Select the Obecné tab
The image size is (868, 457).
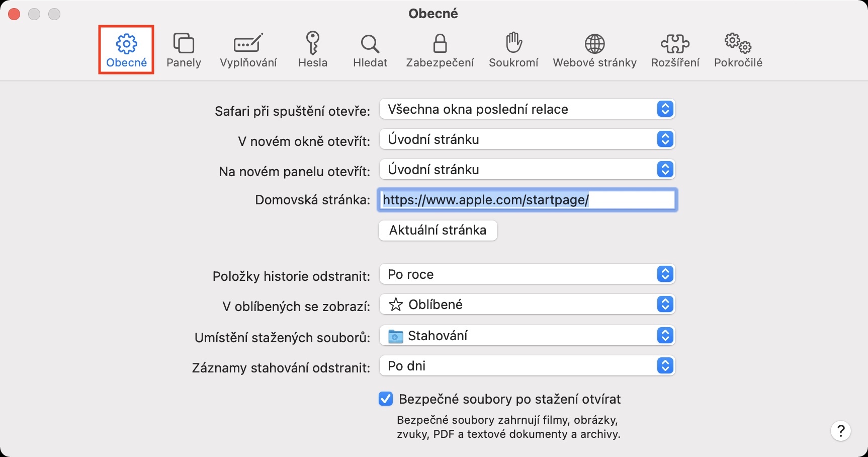click(126, 50)
